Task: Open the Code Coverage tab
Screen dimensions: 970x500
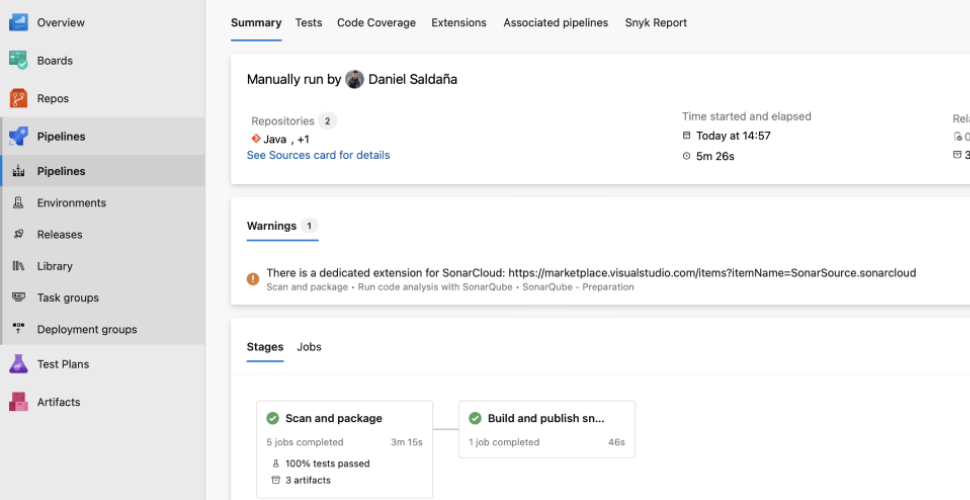Action: 376,22
